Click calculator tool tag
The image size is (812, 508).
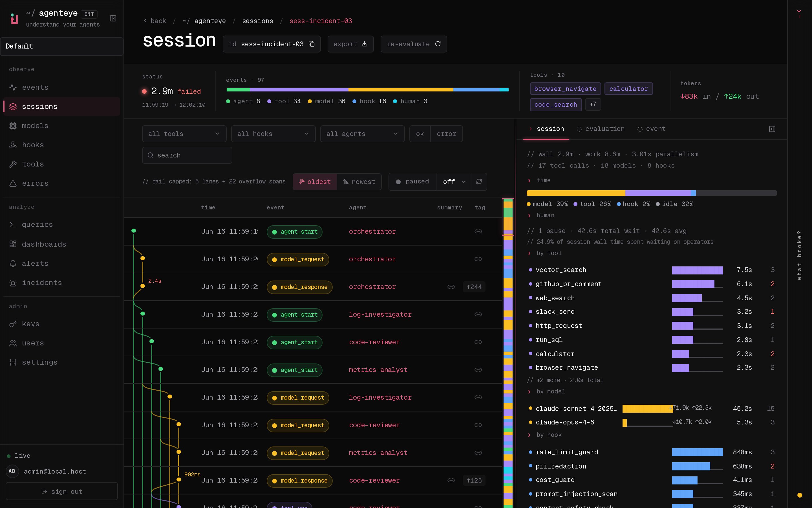(x=628, y=89)
